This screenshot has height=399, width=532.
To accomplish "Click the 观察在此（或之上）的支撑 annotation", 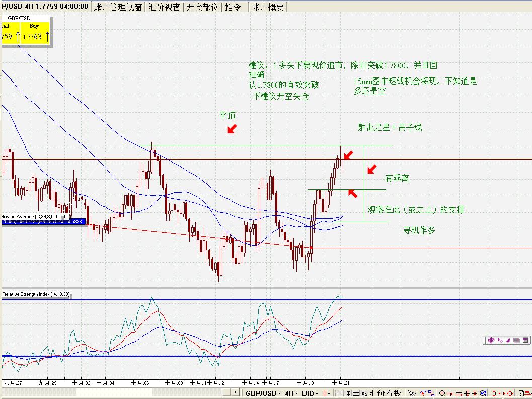I will 416,210.
